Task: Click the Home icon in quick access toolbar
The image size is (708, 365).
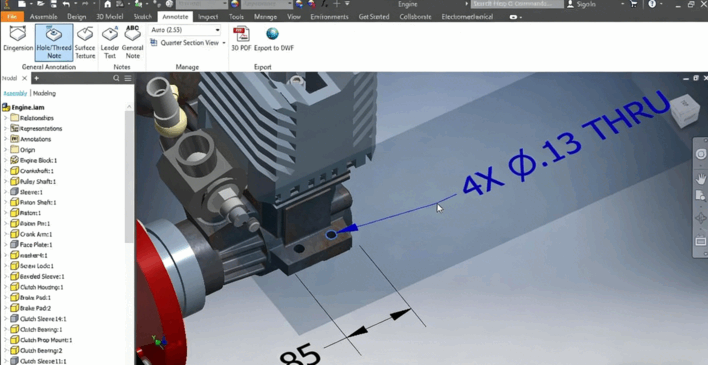Action: tap(107, 4)
